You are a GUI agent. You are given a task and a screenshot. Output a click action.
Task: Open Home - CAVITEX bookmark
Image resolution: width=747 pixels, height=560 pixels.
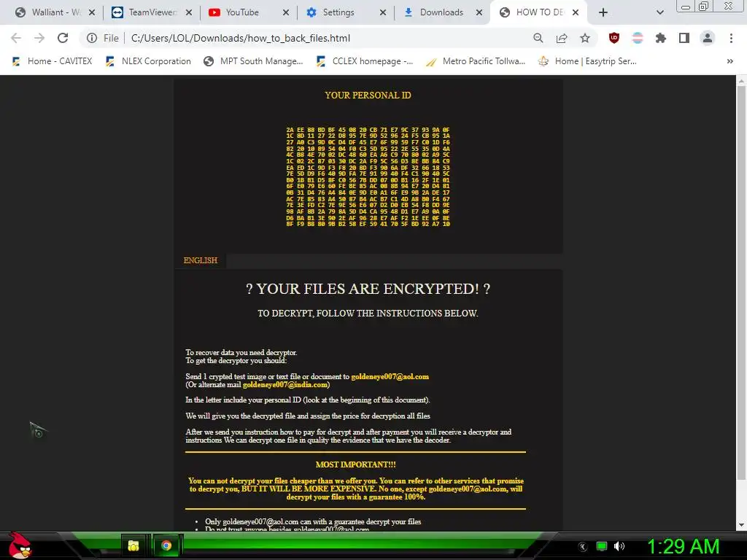coord(52,61)
